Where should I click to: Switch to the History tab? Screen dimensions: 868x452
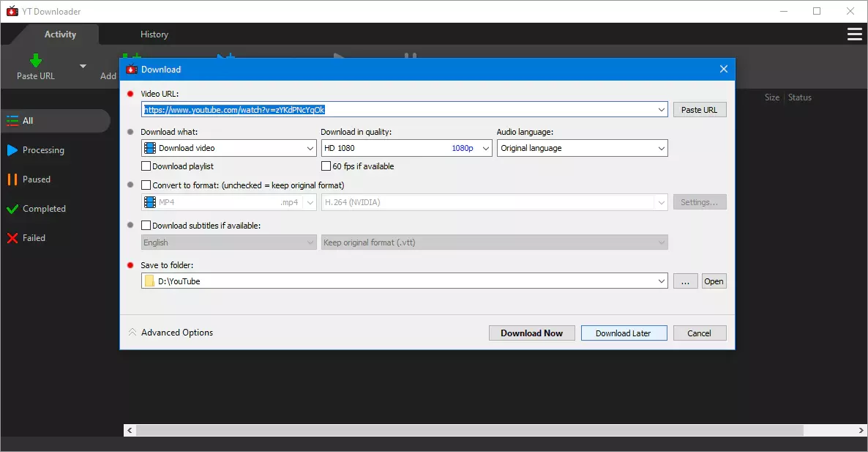(154, 34)
